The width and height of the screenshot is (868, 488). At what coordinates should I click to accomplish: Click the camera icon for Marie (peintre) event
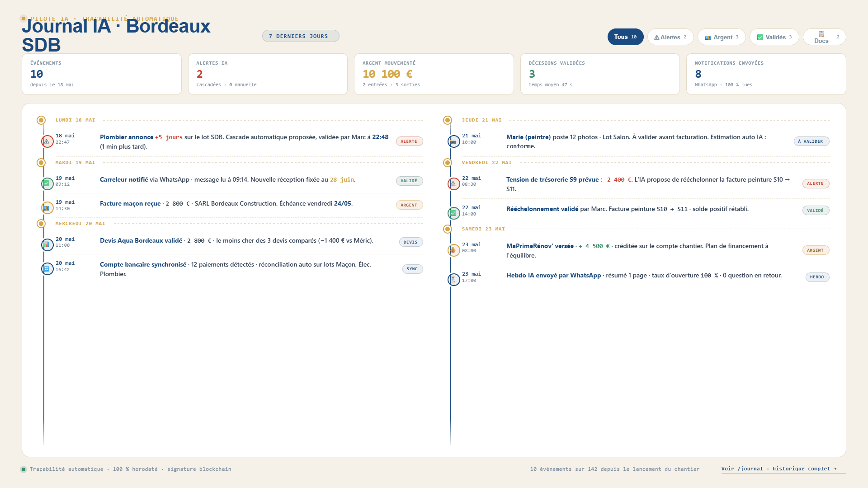pyautogui.click(x=453, y=141)
